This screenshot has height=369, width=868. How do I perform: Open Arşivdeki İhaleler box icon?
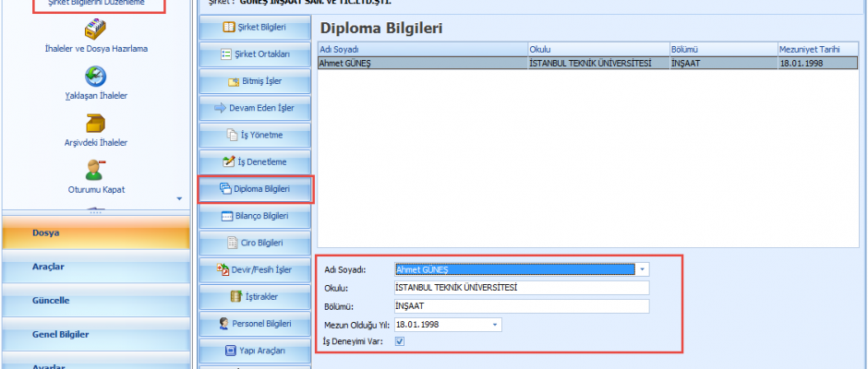[x=93, y=124]
